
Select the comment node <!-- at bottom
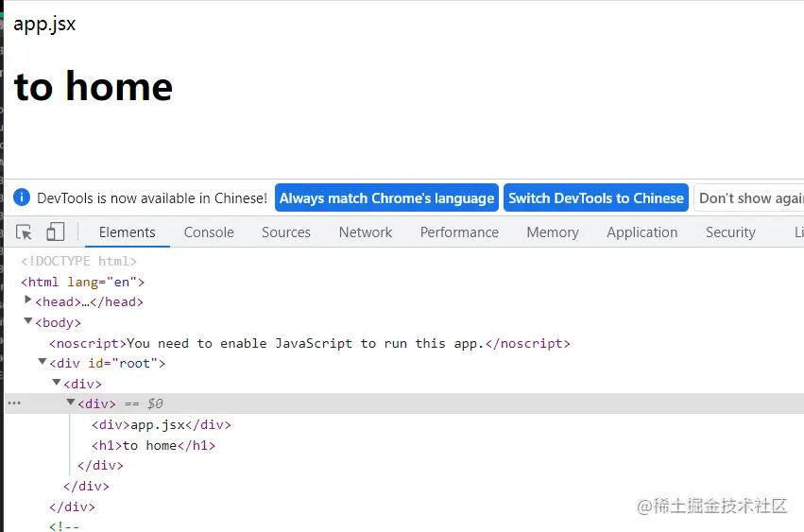click(x=64, y=526)
